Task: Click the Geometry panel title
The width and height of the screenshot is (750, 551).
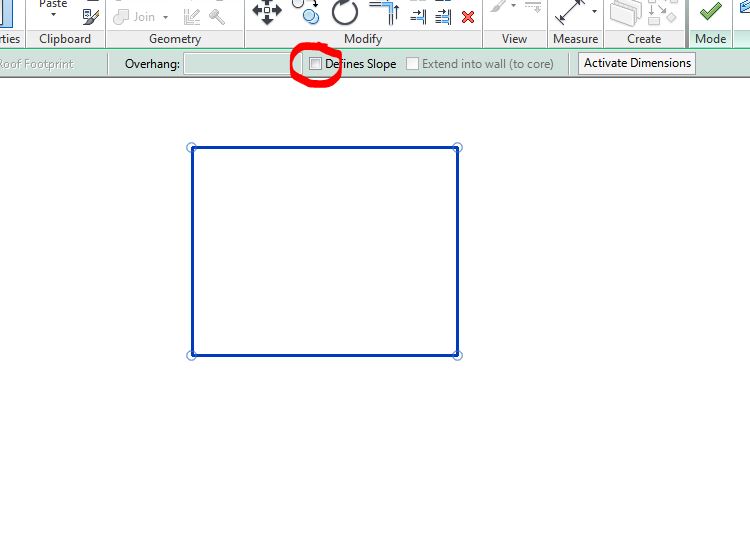Action: 175,39
